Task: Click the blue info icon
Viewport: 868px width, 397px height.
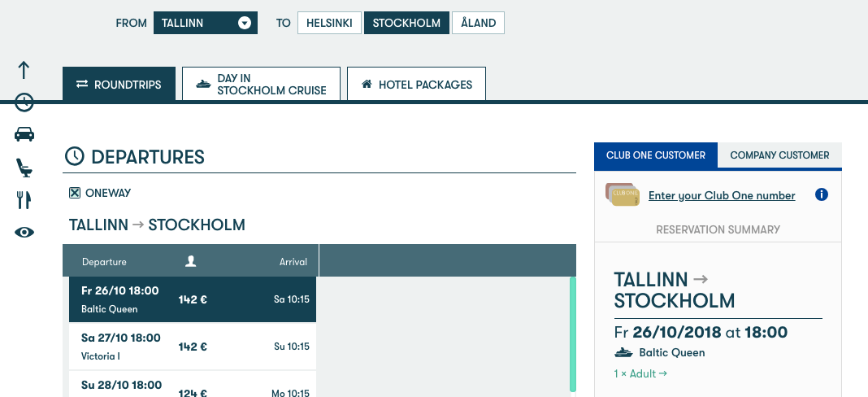Action: tap(821, 195)
